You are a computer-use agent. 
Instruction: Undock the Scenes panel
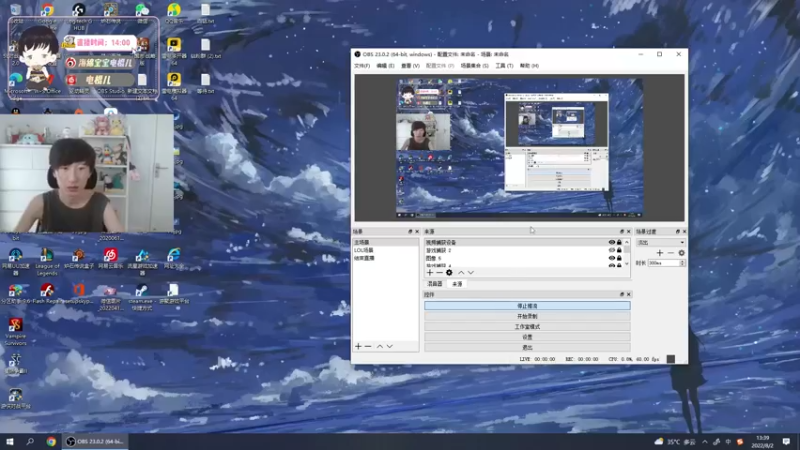pyautogui.click(x=410, y=232)
